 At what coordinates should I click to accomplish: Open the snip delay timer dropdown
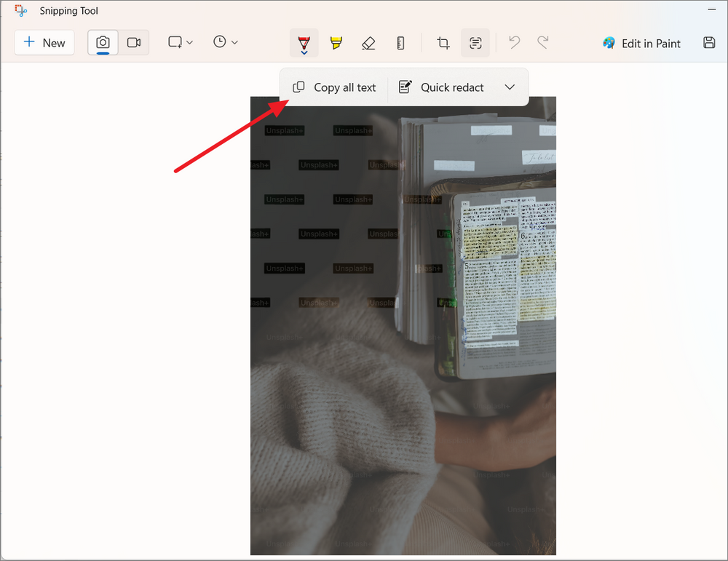point(226,42)
